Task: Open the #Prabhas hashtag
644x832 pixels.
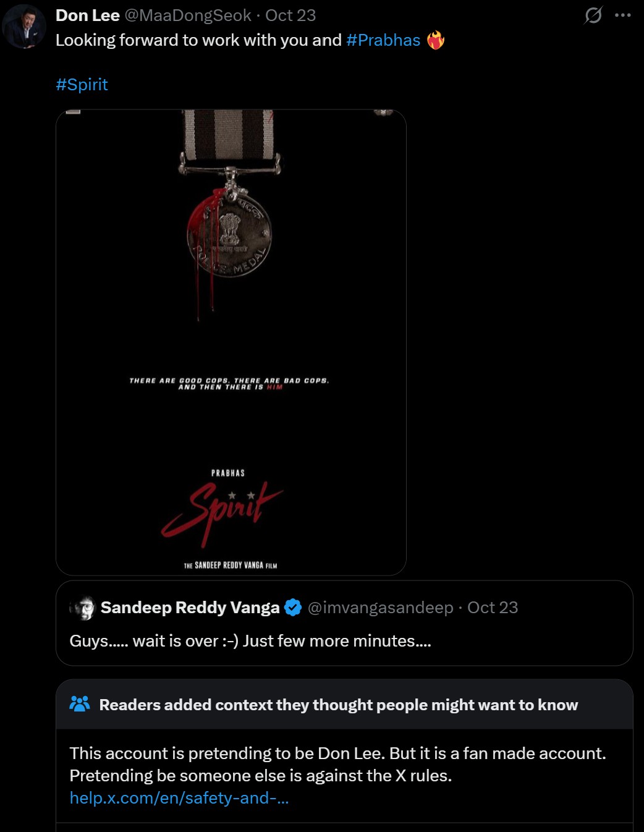Action: pos(383,40)
